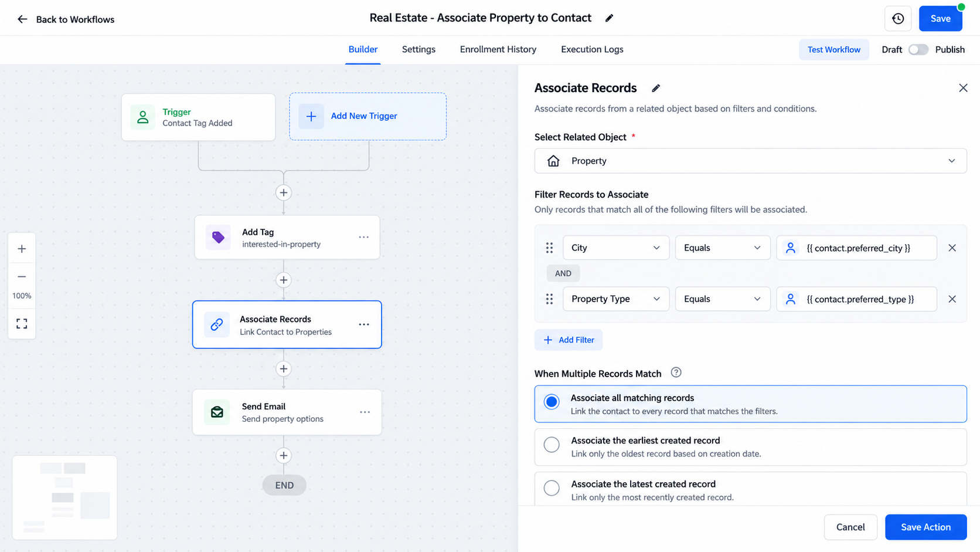Open the version history clock icon
980x552 pixels.
coord(898,19)
